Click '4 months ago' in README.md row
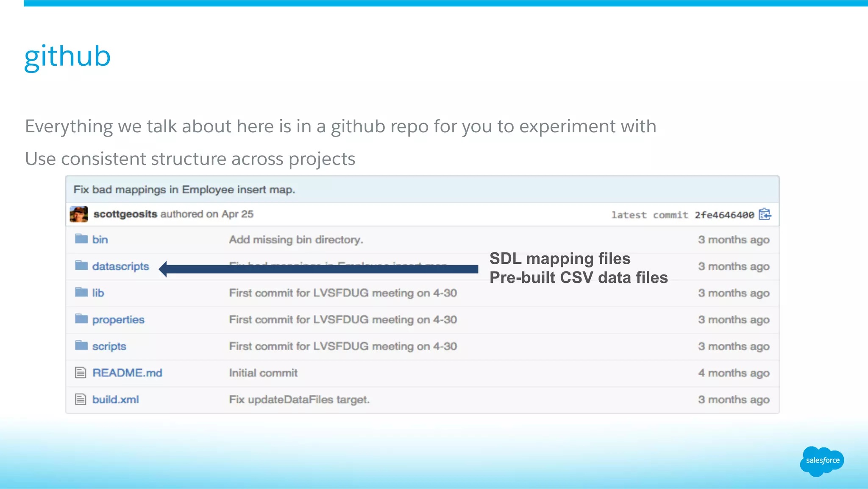Screen dimensions: 868x489 tap(734, 373)
